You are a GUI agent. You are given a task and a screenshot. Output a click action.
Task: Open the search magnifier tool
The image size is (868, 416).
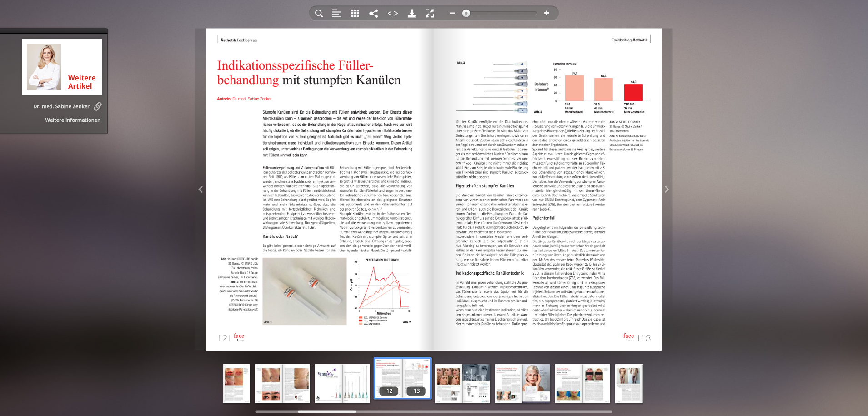tap(319, 14)
